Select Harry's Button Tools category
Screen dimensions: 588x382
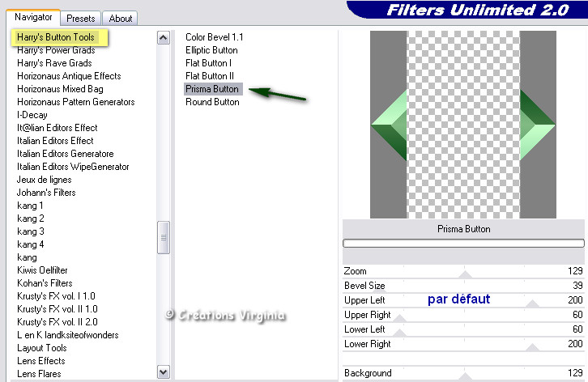[x=56, y=37]
